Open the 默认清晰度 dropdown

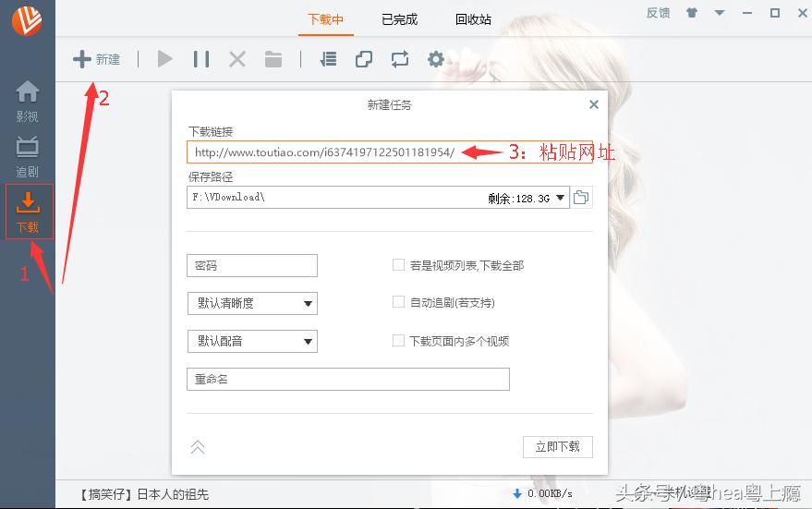click(252, 303)
